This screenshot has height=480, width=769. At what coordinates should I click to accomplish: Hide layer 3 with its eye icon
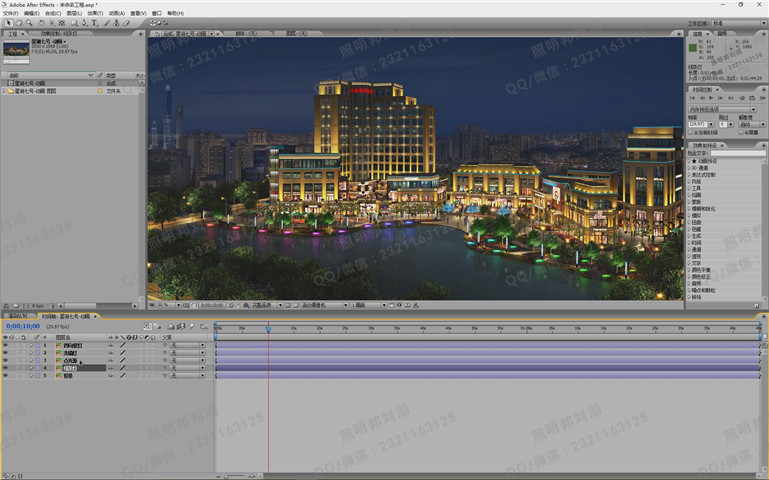click(5, 360)
